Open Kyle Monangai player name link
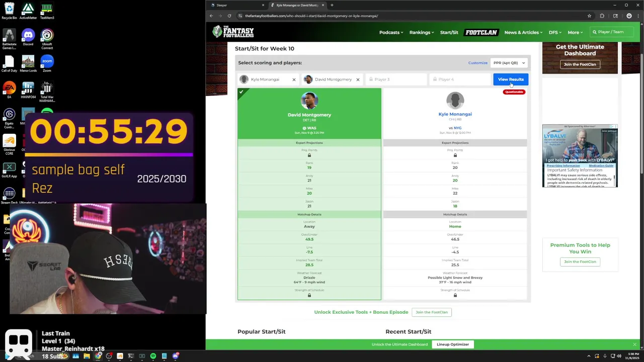Screen dimensions: 644x362 pos(455,114)
